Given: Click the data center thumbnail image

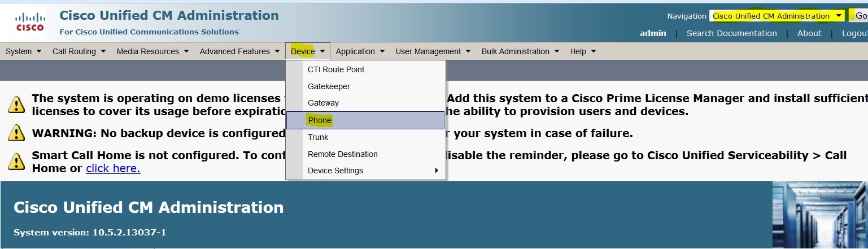Looking at the screenshot, I should click(820, 215).
